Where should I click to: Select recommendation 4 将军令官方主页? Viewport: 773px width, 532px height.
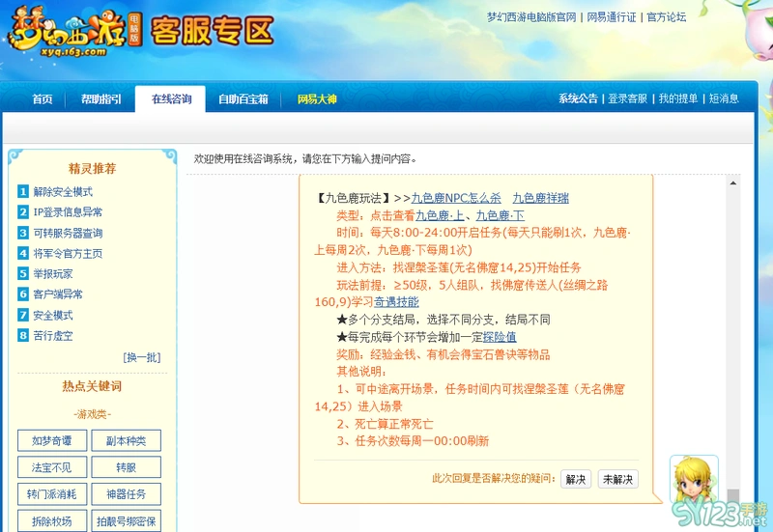(68, 254)
